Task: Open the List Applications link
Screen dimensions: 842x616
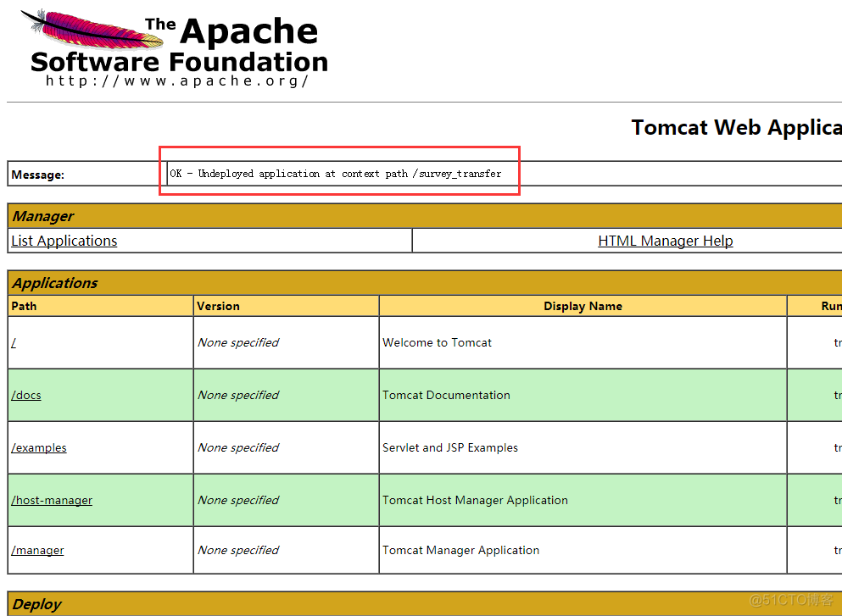Action: coord(64,241)
